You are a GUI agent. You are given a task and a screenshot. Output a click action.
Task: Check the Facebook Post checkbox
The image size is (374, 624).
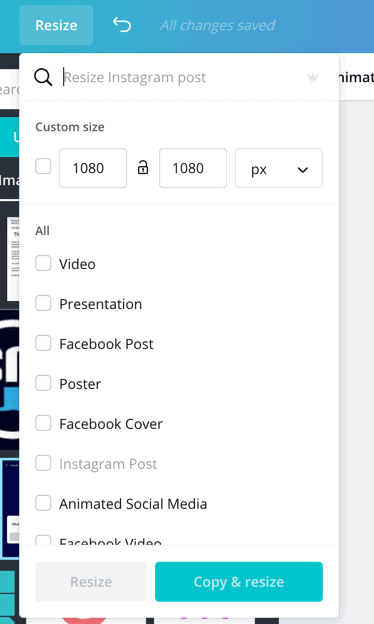point(43,343)
